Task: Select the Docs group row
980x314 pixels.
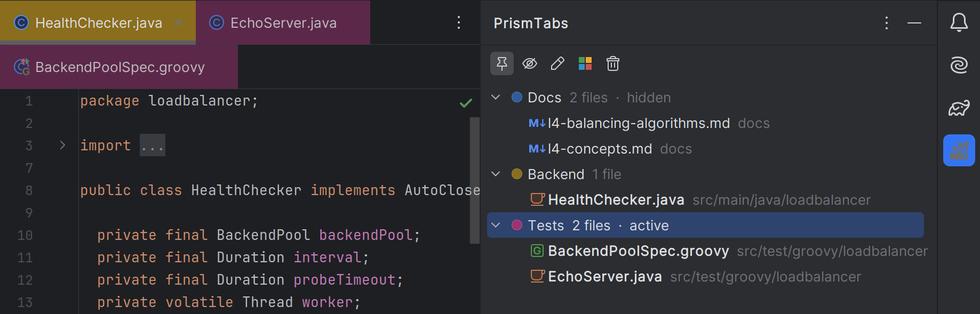Action: tap(705, 98)
